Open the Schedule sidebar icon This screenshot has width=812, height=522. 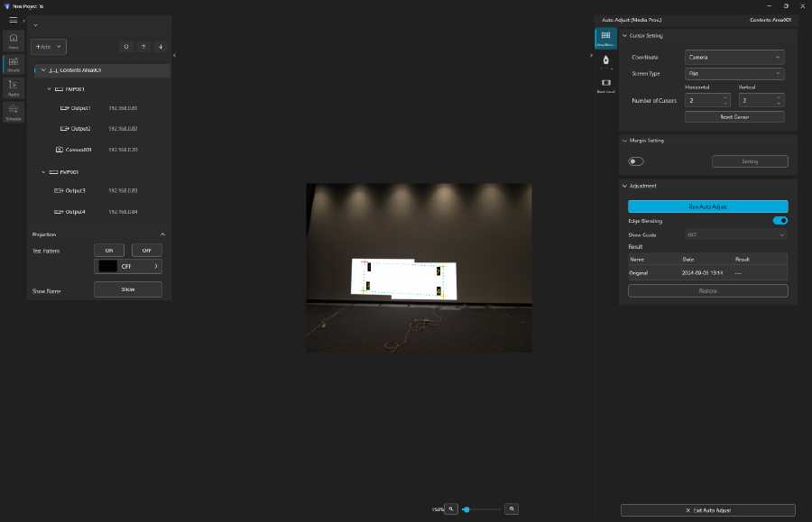click(x=14, y=111)
